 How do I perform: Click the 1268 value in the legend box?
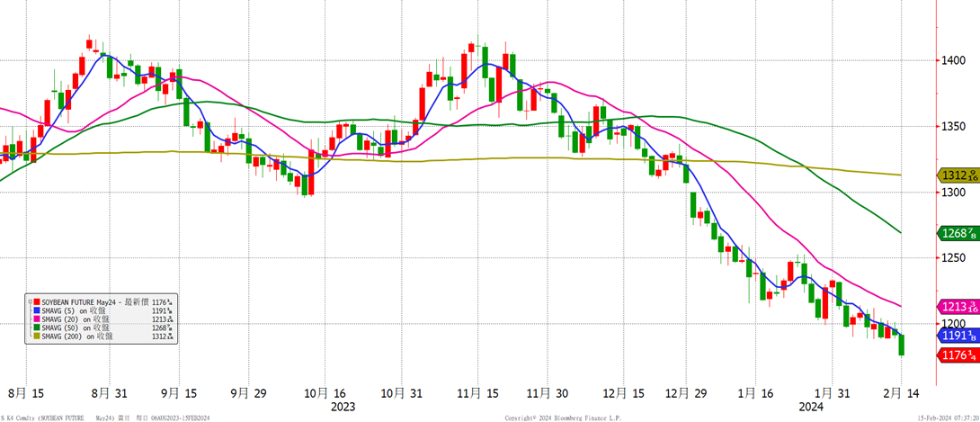pyautogui.click(x=162, y=328)
